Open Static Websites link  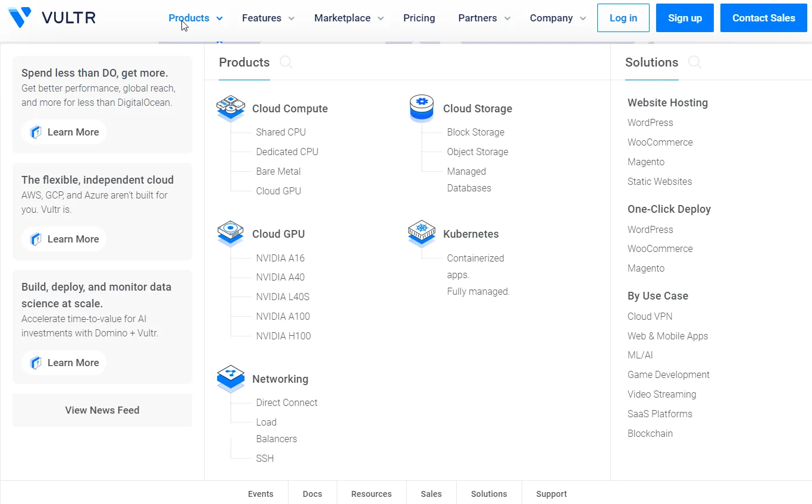pyautogui.click(x=660, y=181)
